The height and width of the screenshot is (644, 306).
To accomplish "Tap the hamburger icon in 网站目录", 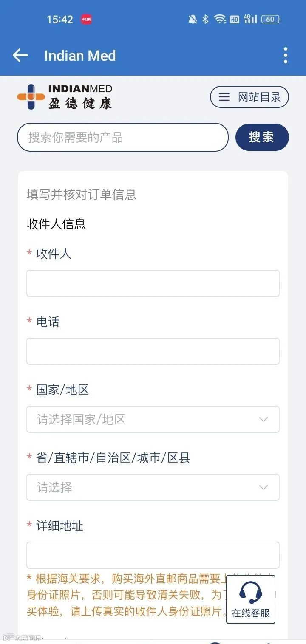I will [x=224, y=97].
